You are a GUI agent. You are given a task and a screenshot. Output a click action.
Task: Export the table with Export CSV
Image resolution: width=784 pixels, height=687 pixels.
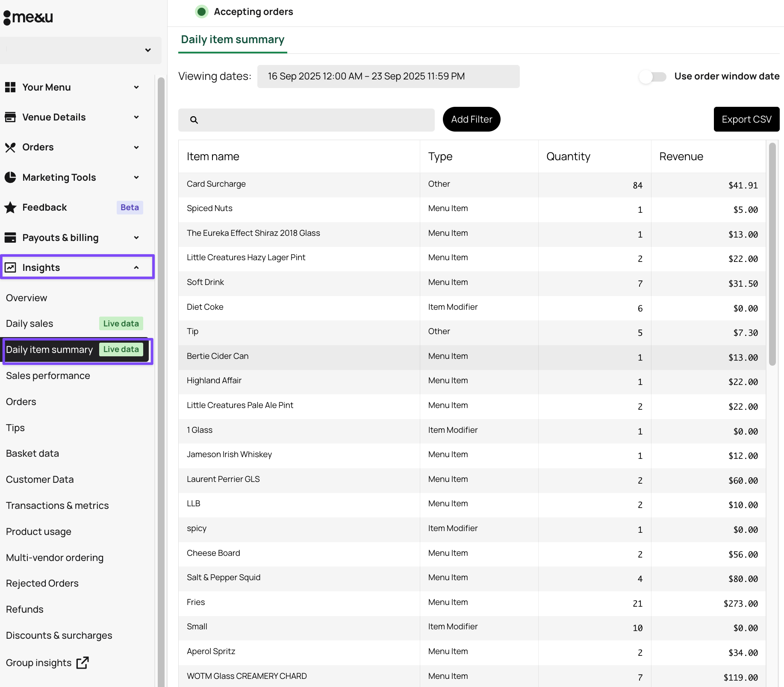coord(746,119)
